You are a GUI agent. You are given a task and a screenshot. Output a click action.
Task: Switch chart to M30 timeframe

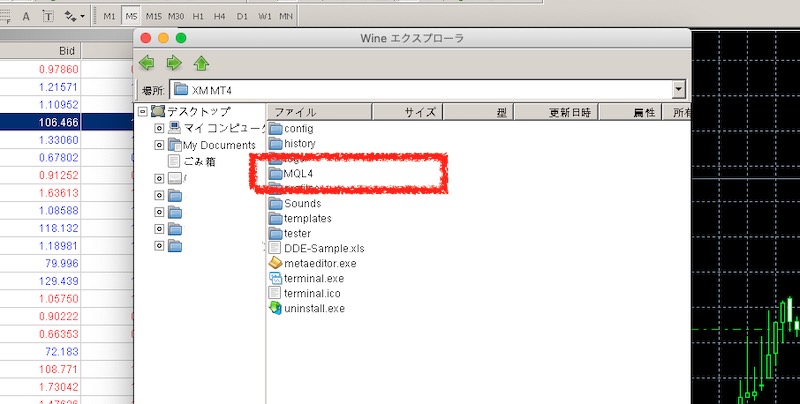click(x=176, y=16)
